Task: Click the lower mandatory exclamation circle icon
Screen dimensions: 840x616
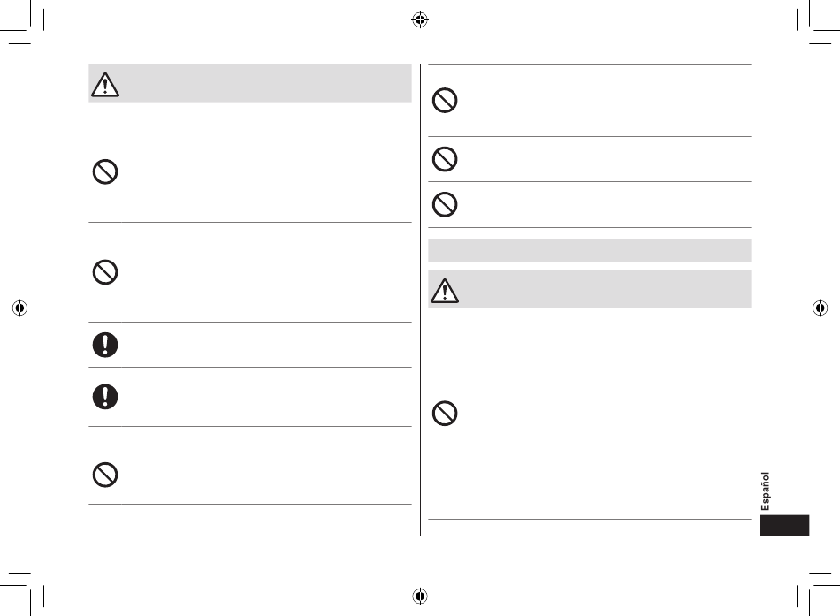Action: 105,397
